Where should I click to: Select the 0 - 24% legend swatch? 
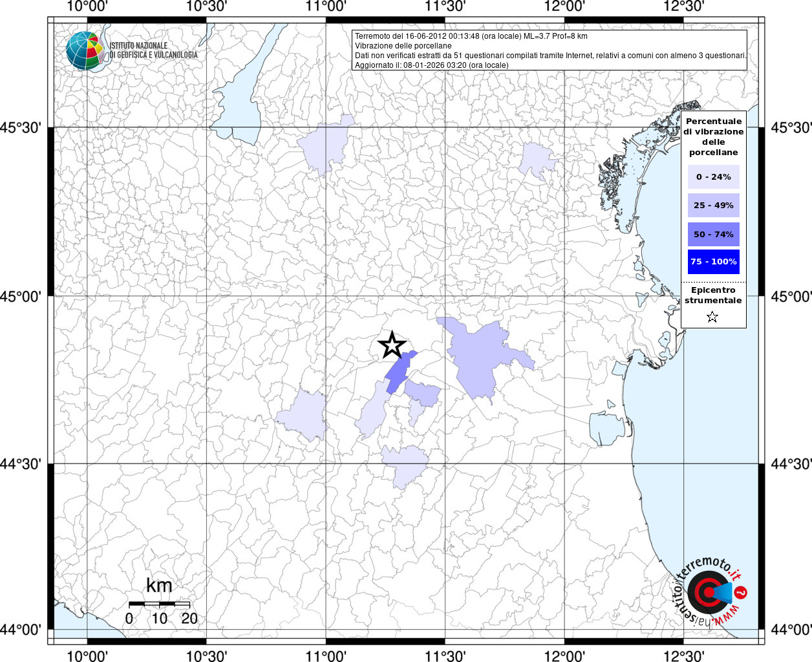point(714,176)
